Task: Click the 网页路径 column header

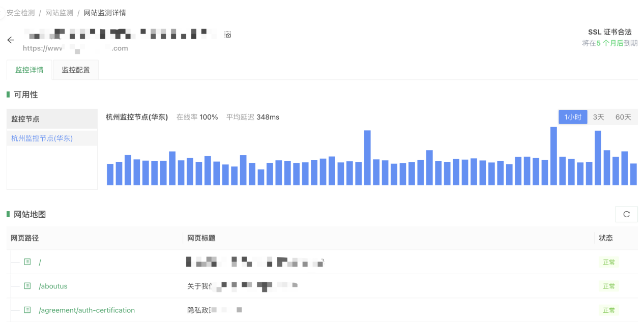Action: click(25, 238)
